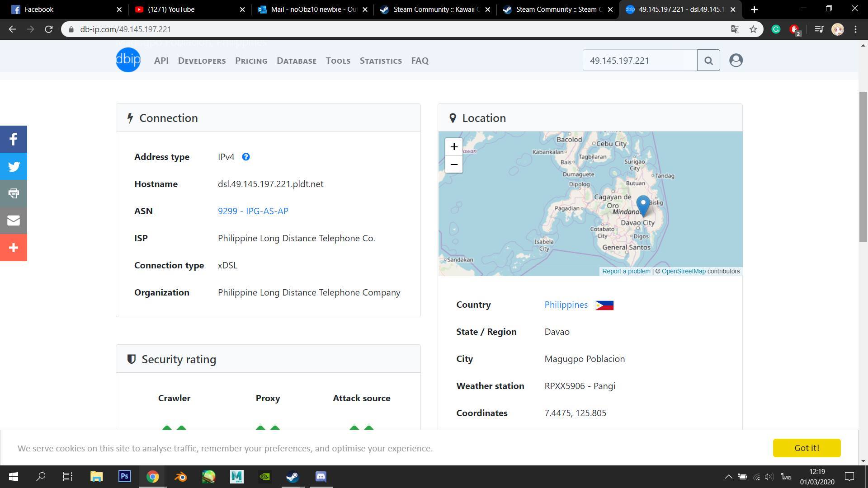The image size is (868, 488).
Task: Click the Philippines country link
Action: (x=566, y=305)
